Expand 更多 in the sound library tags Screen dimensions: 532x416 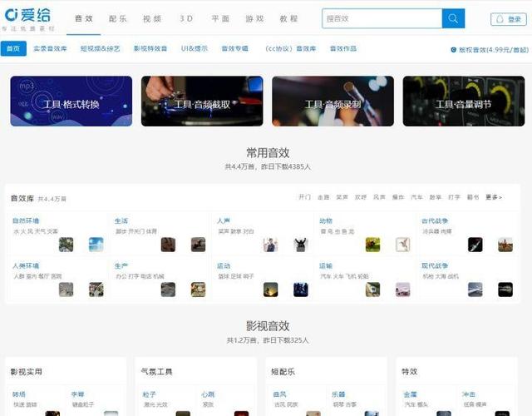[x=494, y=198]
